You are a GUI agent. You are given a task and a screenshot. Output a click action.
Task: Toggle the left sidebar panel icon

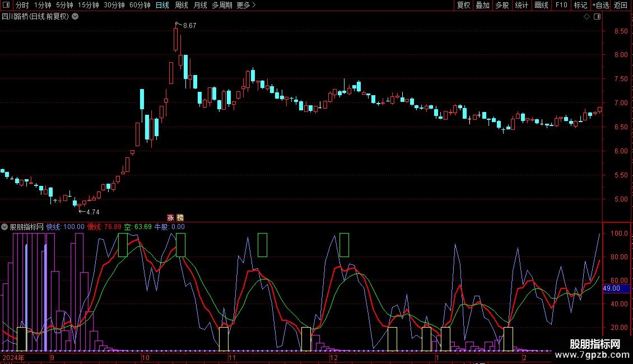[x=6, y=6]
